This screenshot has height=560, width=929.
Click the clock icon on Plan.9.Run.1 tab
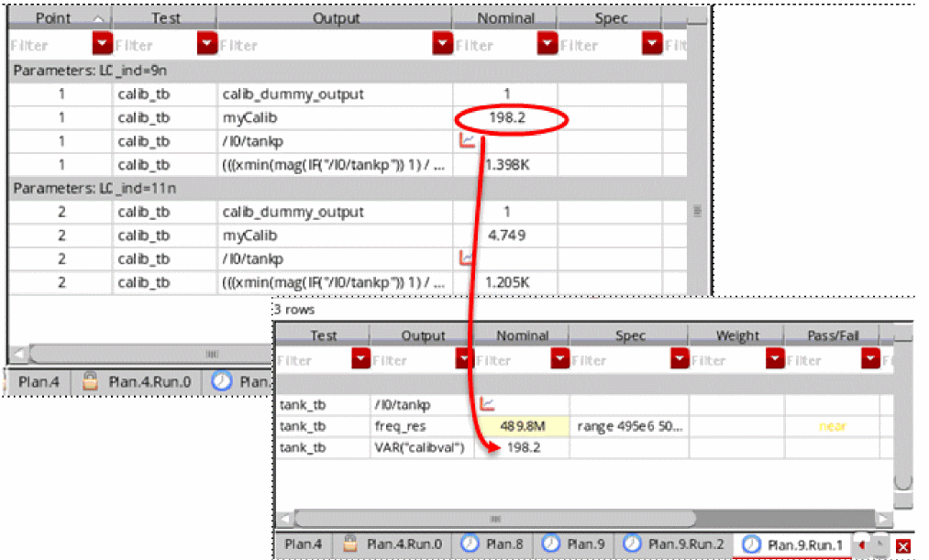(751, 544)
